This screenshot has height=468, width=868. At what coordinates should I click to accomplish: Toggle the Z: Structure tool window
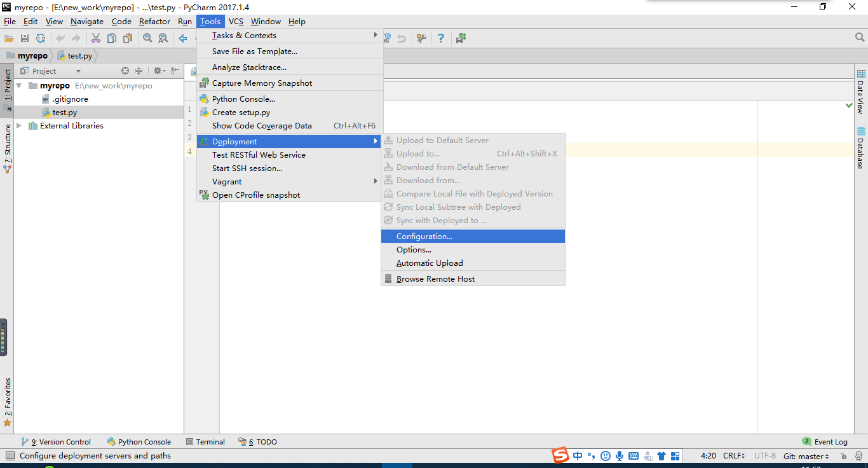pos(8,148)
